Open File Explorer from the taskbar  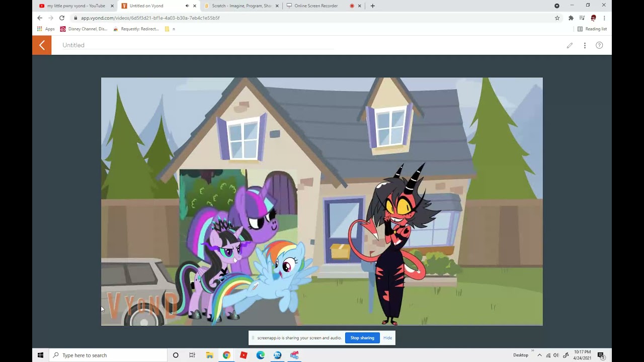(x=210, y=355)
